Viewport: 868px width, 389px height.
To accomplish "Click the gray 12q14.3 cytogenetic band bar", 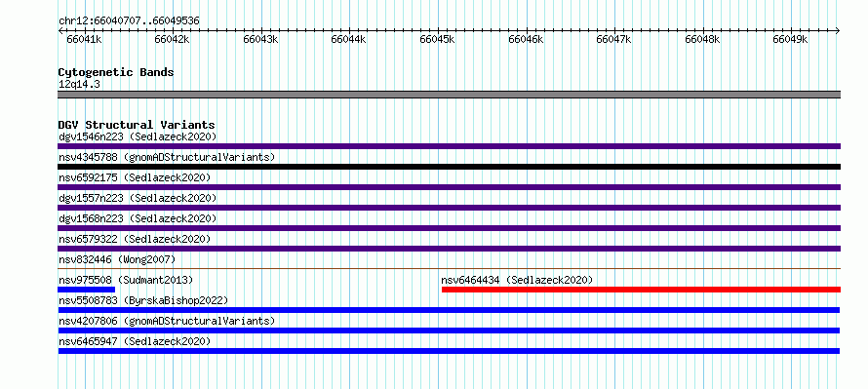I will click(449, 95).
